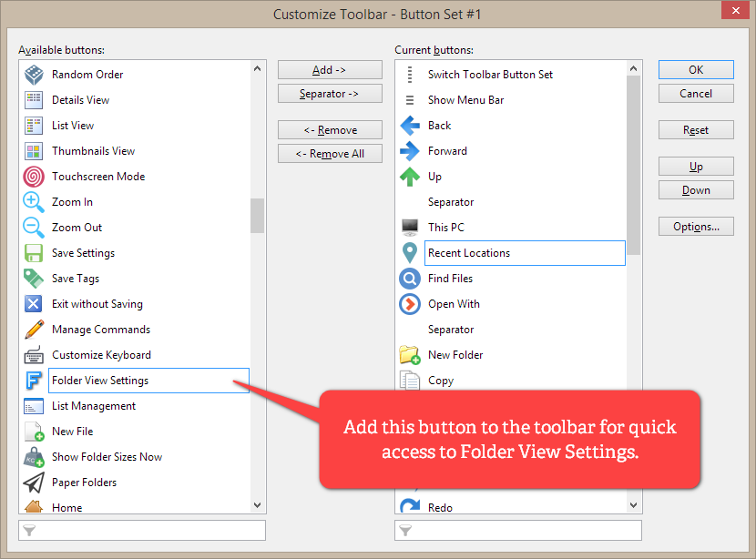This screenshot has height=559, width=756.
Task: Click the Touchscreen Mode spiral icon
Action: click(34, 177)
